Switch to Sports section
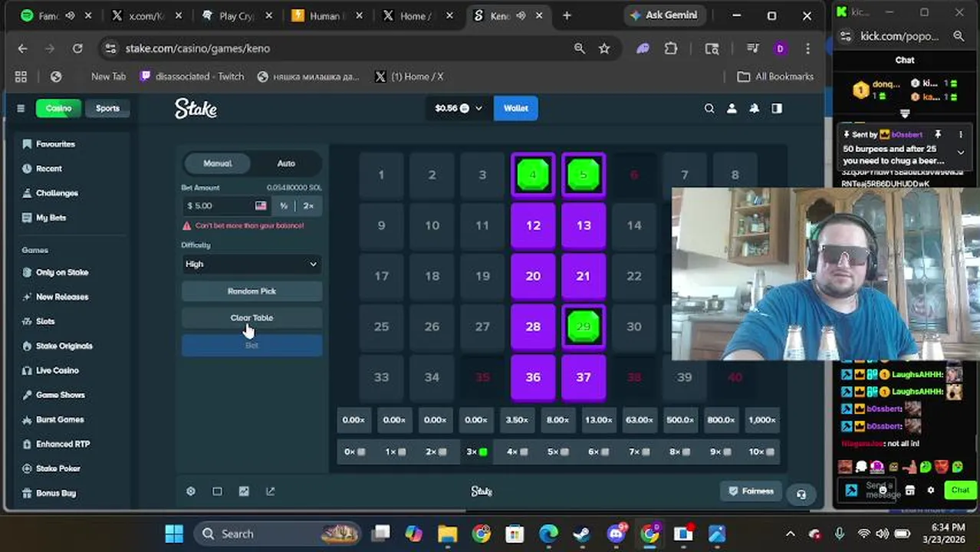This screenshot has height=552, width=980. (107, 108)
